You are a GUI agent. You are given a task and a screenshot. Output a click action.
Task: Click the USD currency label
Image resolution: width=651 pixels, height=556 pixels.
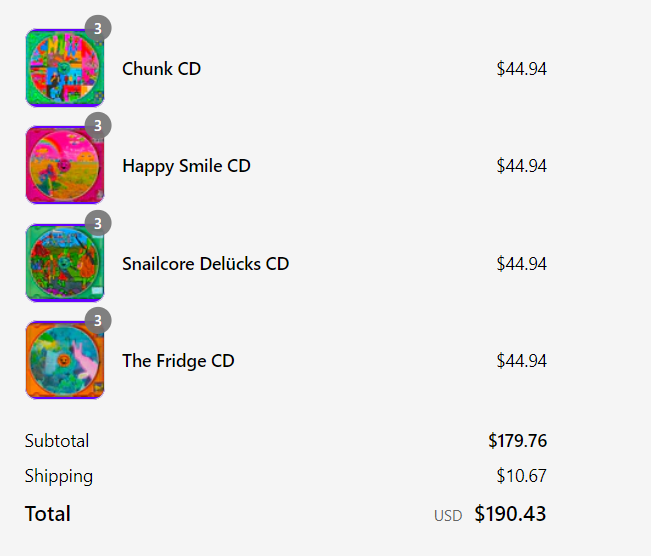tap(448, 516)
